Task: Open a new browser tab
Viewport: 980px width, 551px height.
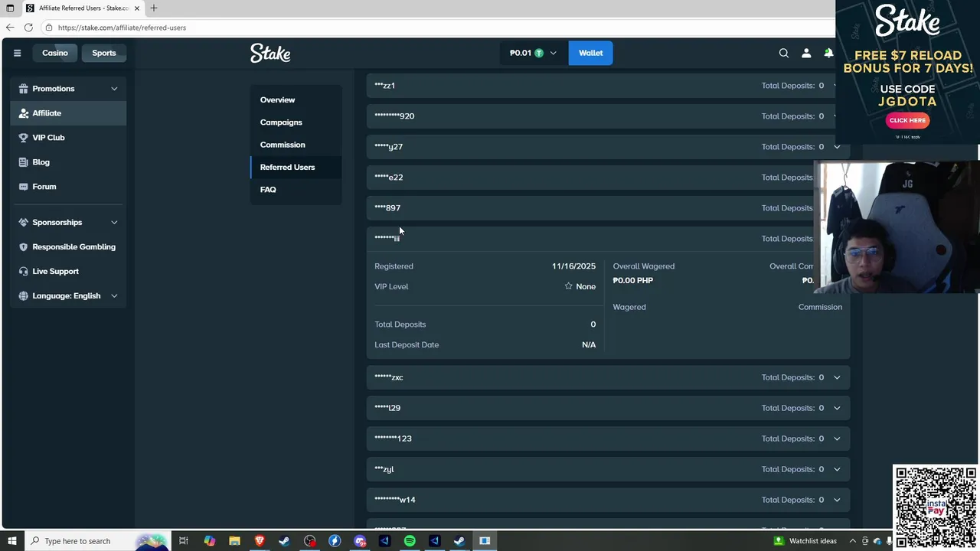Action: [x=153, y=8]
